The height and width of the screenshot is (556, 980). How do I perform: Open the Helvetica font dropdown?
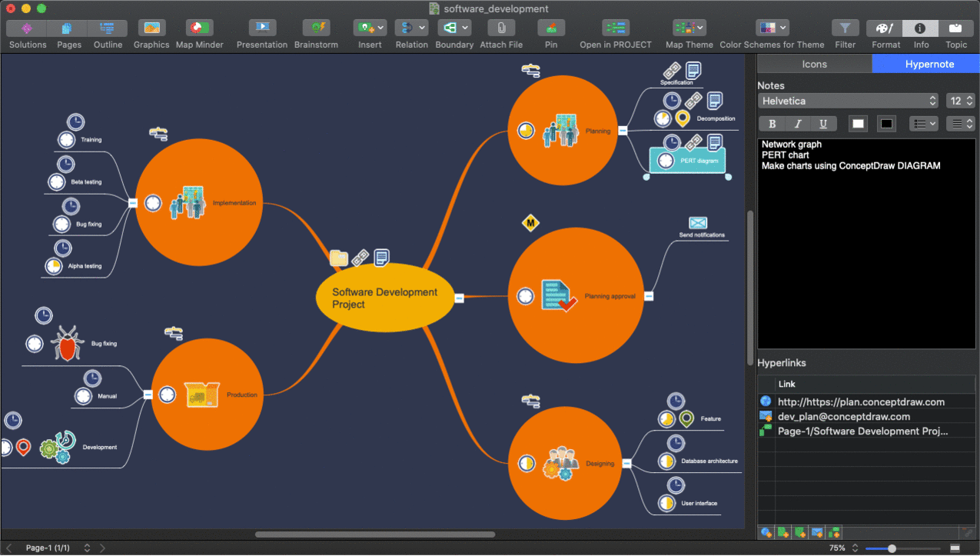[x=849, y=101]
